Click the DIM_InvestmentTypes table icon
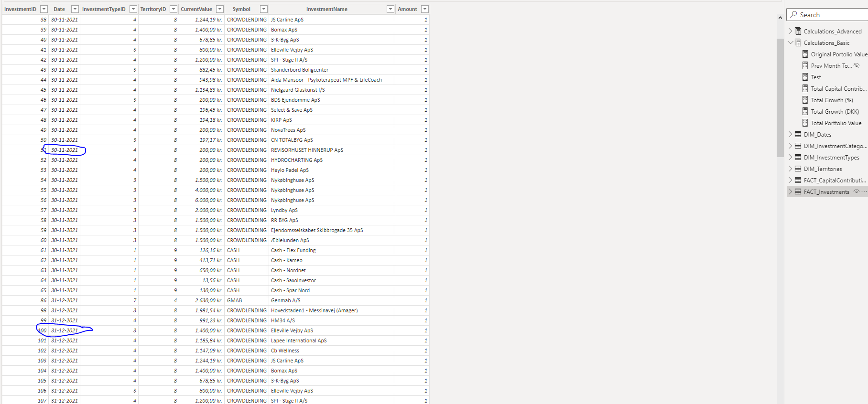Viewport: 868px width, 404px height. point(798,157)
